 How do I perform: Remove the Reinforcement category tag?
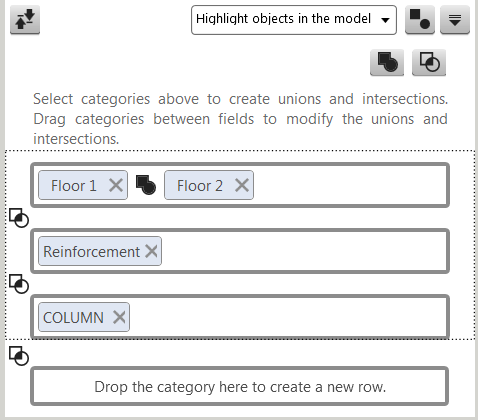pyautogui.click(x=151, y=251)
